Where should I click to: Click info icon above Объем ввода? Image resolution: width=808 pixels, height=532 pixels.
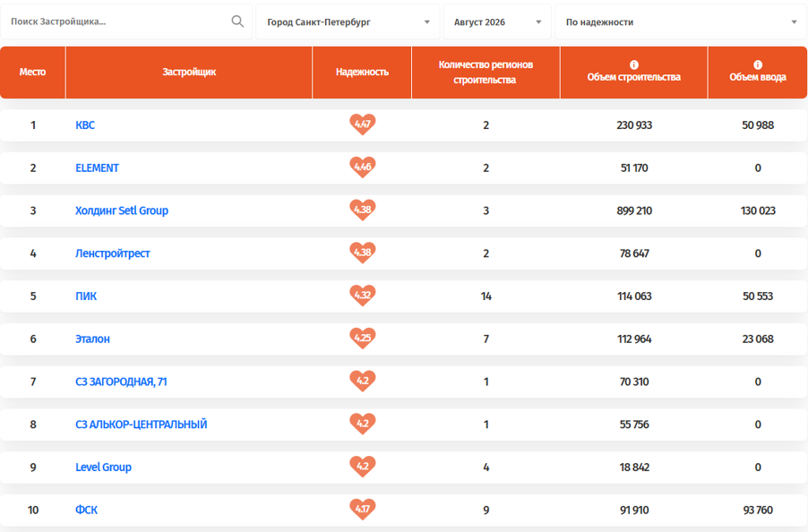tap(758, 64)
